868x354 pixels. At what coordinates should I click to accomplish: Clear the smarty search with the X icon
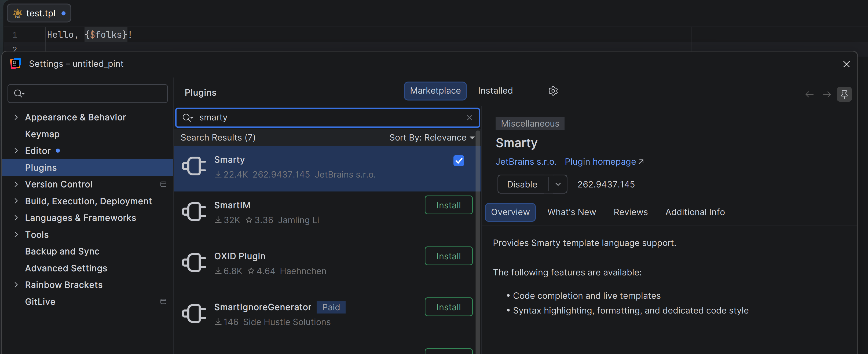[x=469, y=117]
